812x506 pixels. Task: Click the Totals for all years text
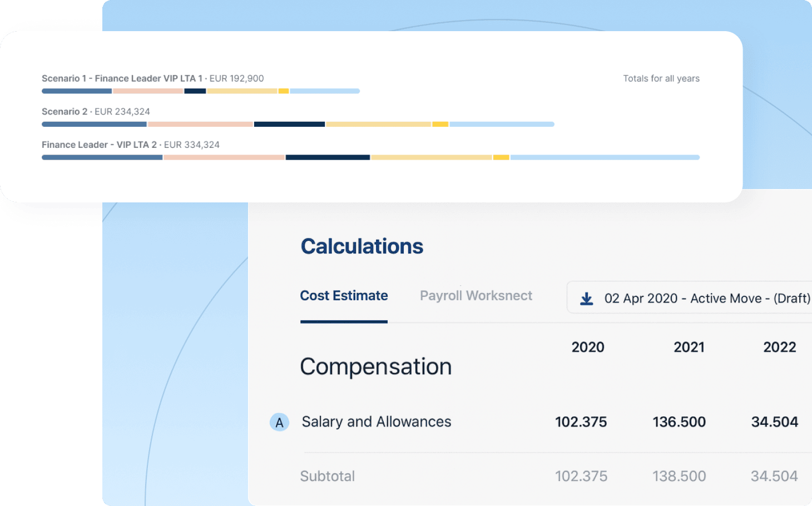pyautogui.click(x=661, y=78)
